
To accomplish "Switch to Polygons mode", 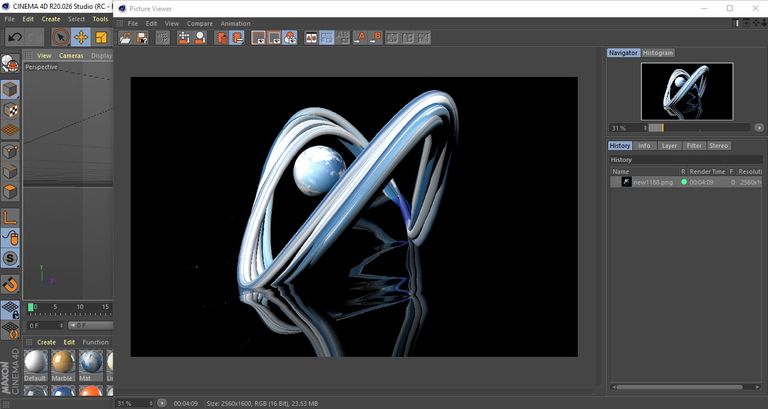I will tap(10, 192).
